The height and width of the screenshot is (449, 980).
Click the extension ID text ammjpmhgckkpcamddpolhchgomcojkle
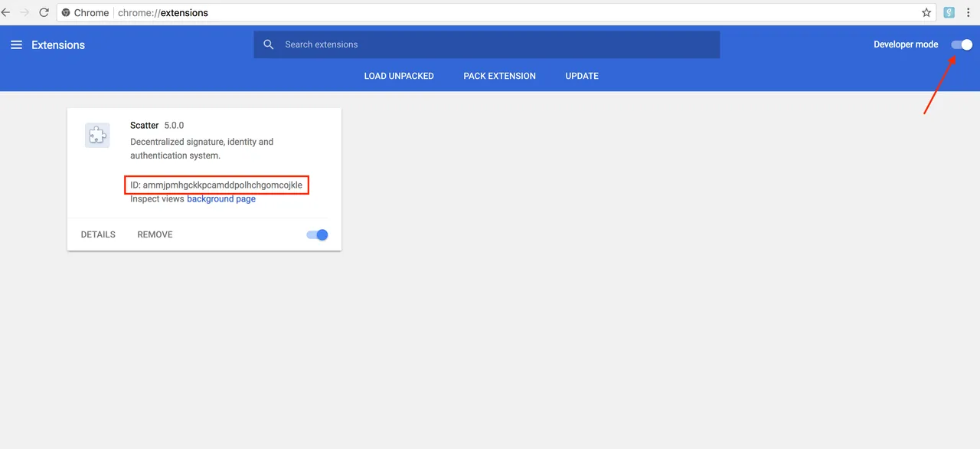tap(223, 185)
